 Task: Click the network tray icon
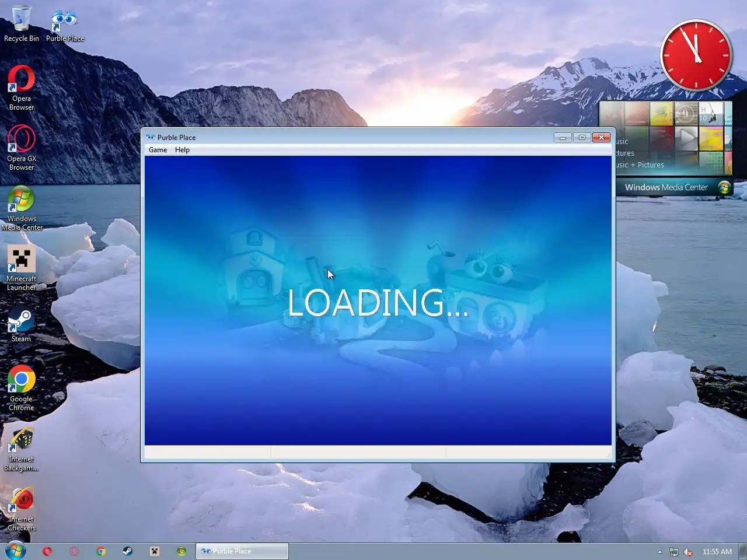(x=674, y=552)
